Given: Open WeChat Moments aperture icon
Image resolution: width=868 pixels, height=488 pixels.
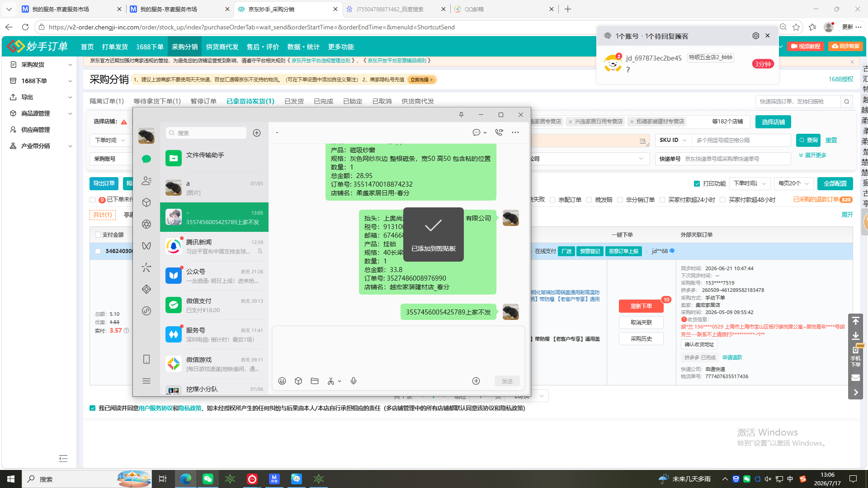Looking at the screenshot, I should click(x=146, y=224).
